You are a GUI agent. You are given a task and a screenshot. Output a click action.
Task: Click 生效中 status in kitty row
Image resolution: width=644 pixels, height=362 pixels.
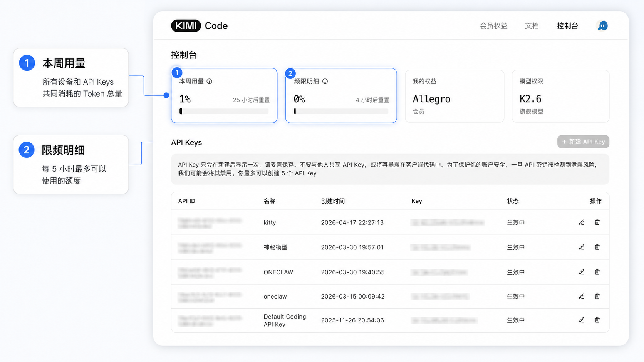(516, 222)
